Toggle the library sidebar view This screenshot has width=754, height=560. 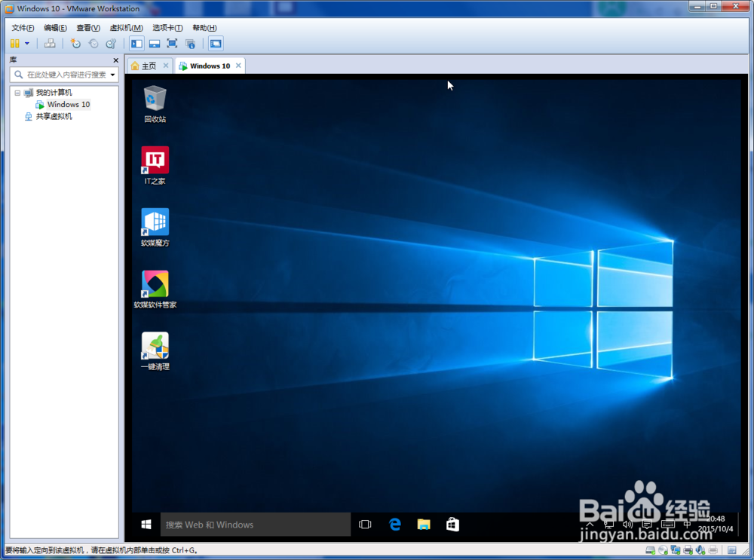pyautogui.click(x=136, y=44)
